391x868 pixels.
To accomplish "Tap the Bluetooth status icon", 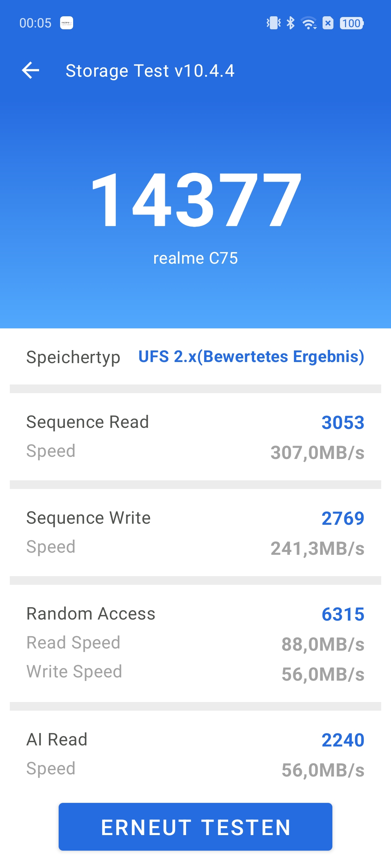I will 290,23.
